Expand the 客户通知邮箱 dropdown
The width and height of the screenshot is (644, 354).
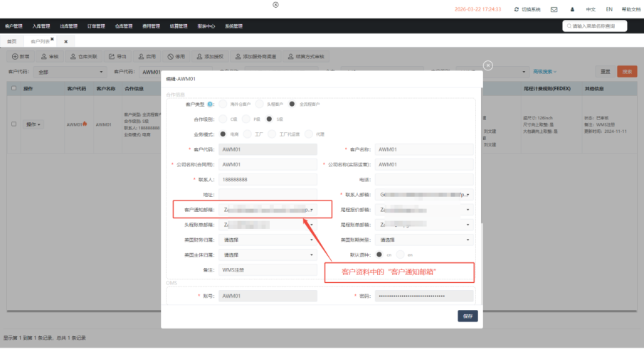point(311,210)
